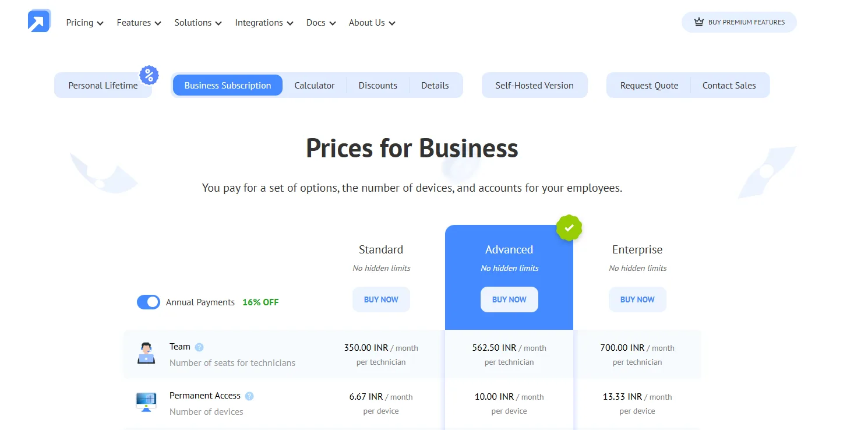
Task: Click the 6.67 INR per device price
Action: click(x=366, y=397)
